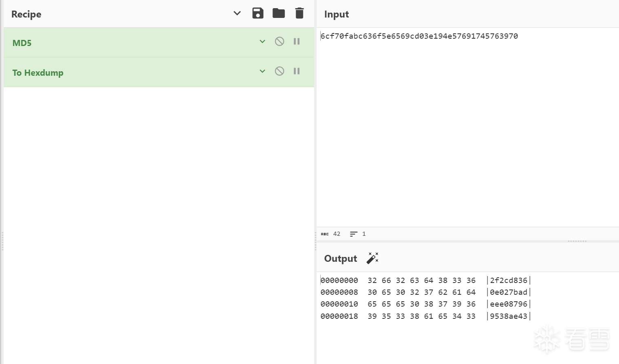The width and height of the screenshot is (619, 364).
Task: Click the input/output pane resize handle
Action: click(577, 241)
